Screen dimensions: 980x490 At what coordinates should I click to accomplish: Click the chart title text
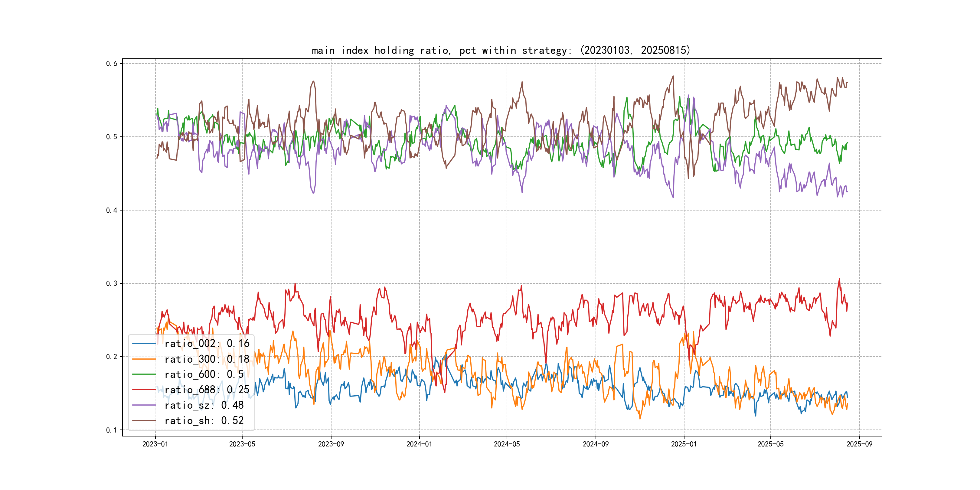click(501, 50)
